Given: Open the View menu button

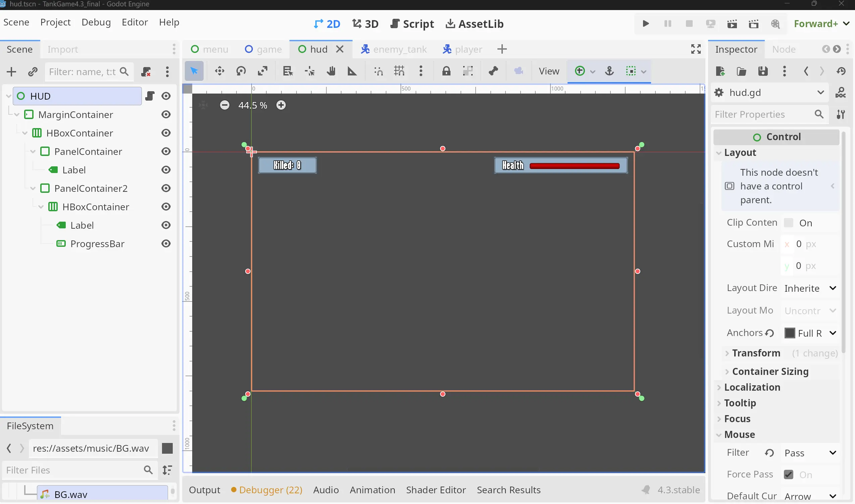Looking at the screenshot, I should pos(549,71).
